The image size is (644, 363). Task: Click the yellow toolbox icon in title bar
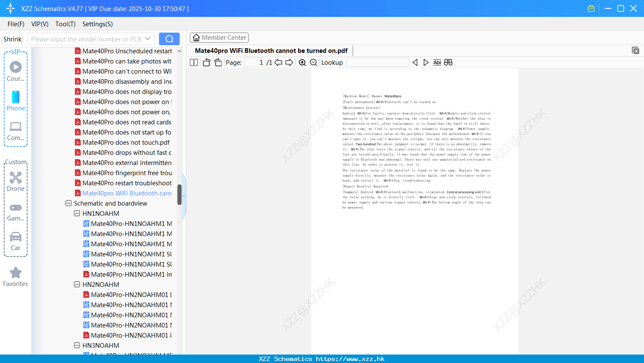tap(591, 8)
